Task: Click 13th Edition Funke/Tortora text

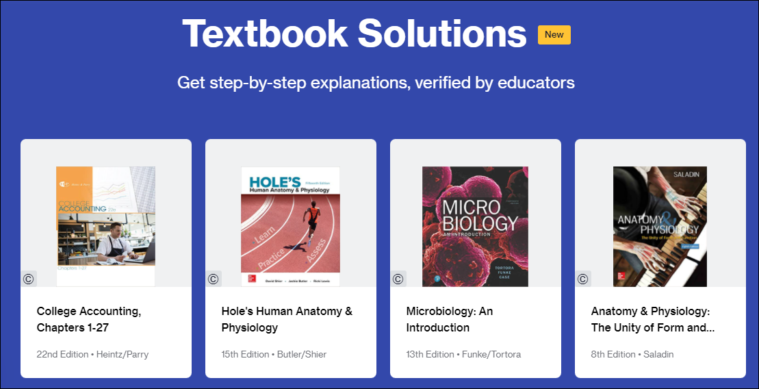Action: click(464, 355)
